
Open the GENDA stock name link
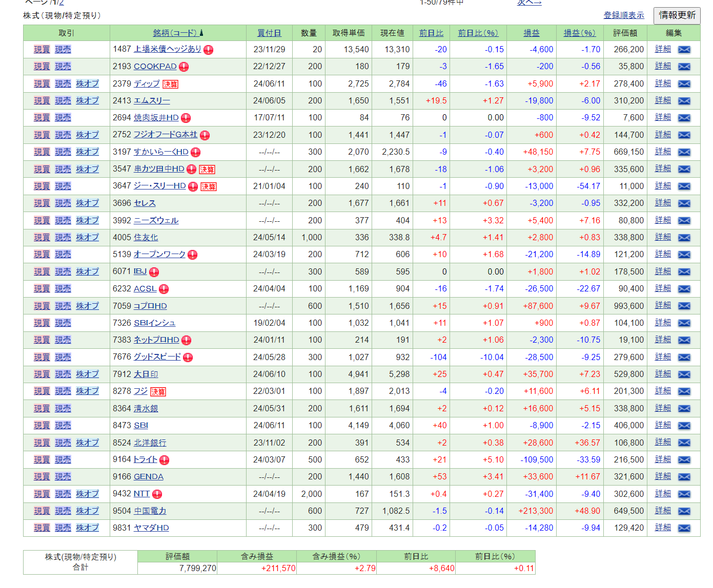coord(148,477)
